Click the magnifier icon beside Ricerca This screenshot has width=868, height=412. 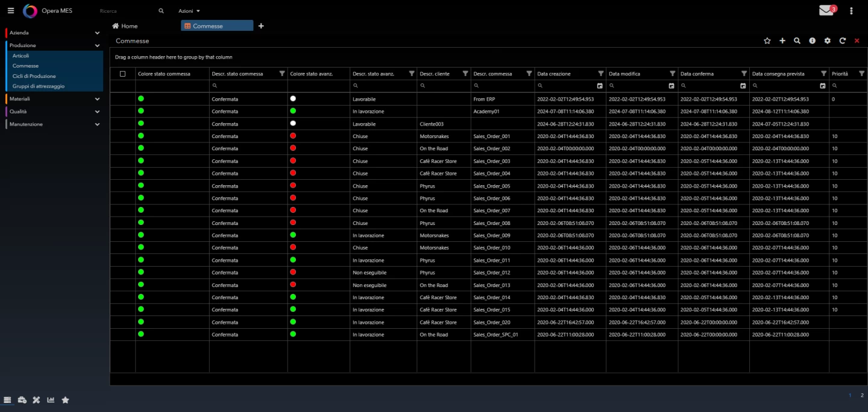click(161, 11)
